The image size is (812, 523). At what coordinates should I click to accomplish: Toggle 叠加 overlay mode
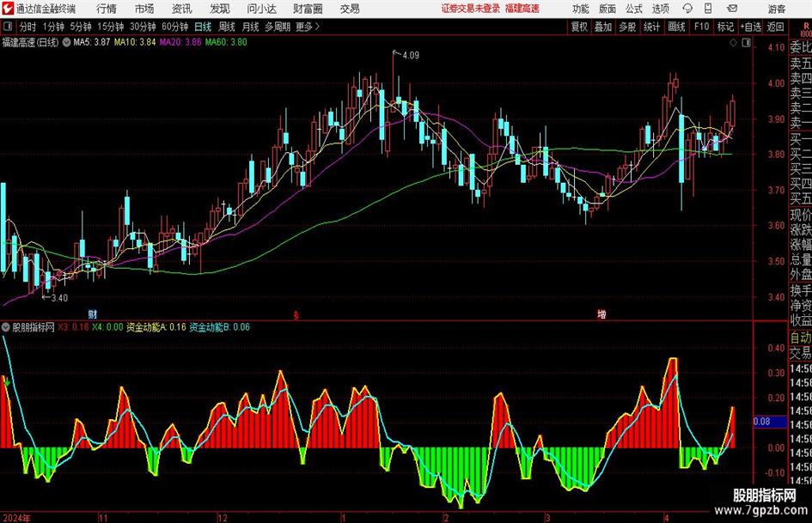(603, 27)
